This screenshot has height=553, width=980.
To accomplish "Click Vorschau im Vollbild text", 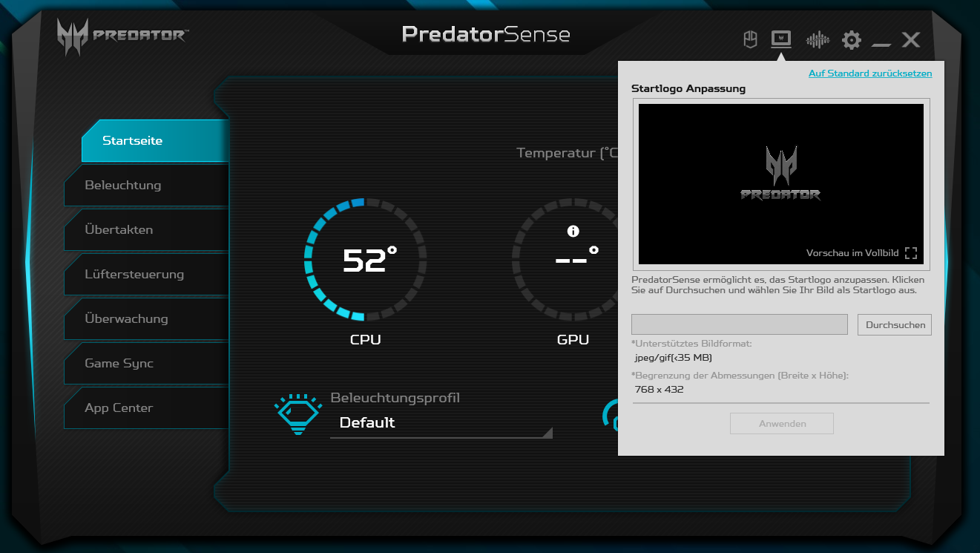I will click(852, 253).
